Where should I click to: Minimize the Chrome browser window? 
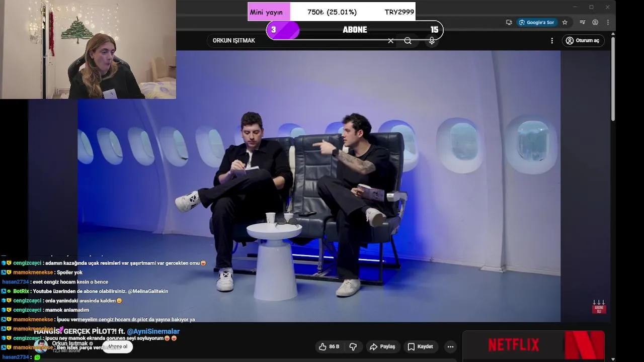pyautogui.click(x=575, y=7)
